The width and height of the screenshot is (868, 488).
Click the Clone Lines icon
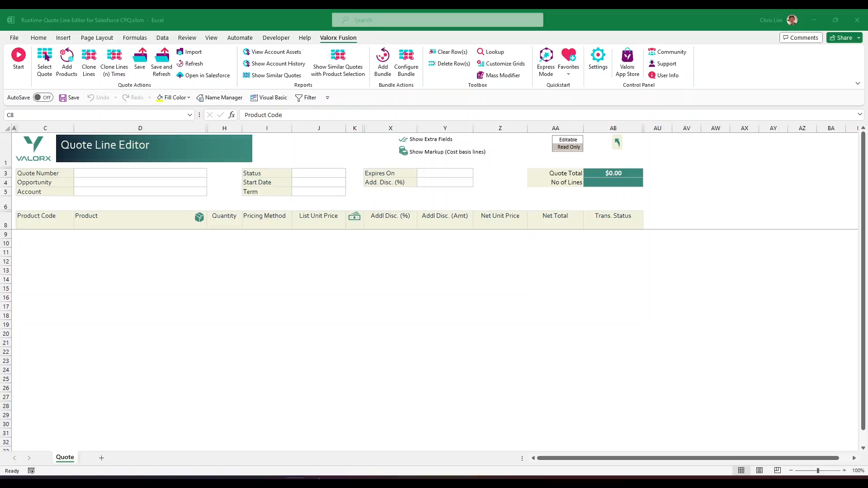tap(89, 55)
